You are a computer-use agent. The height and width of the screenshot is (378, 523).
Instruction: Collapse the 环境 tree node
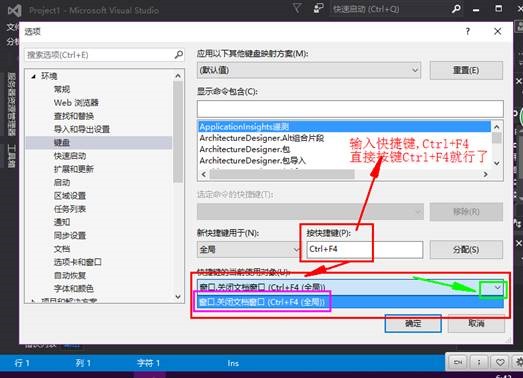point(34,76)
